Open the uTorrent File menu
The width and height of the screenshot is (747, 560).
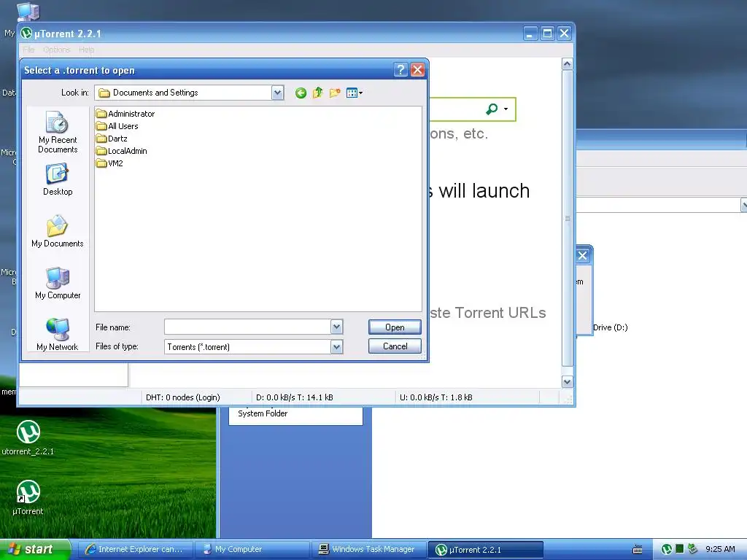click(x=28, y=50)
